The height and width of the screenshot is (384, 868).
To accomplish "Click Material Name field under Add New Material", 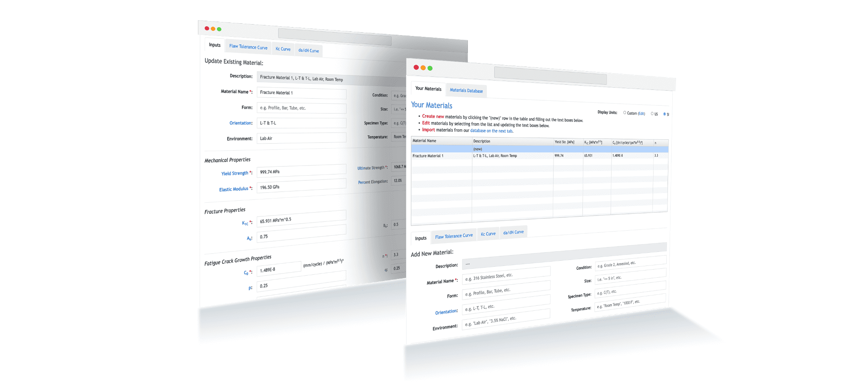I will pyautogui.click(x=506, y=276).
